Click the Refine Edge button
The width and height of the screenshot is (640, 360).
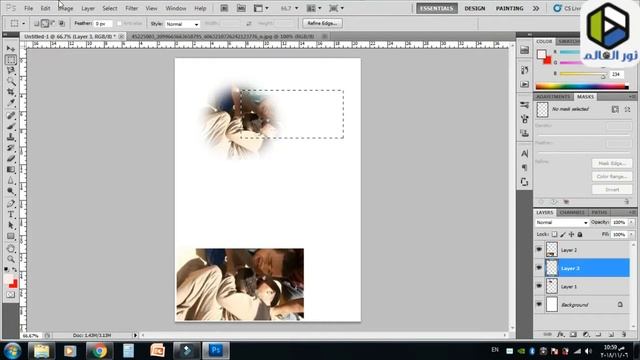[322, 23]
